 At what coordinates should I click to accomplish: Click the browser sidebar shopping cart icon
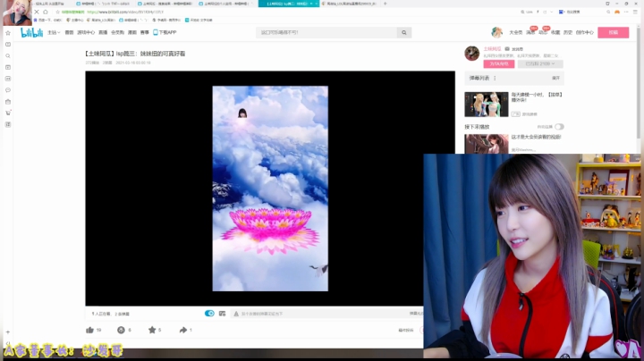point(8,113)
